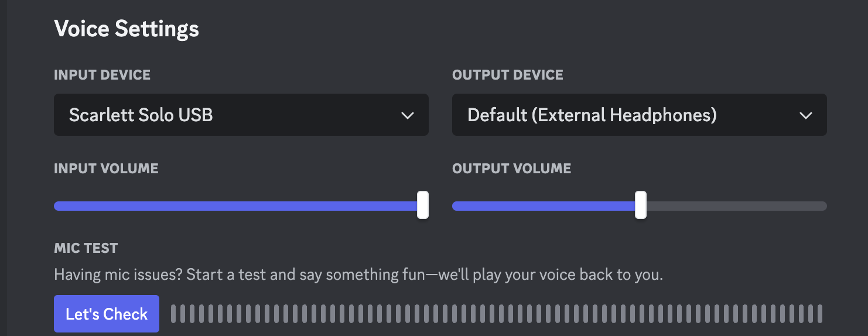868x336 pixels.
Task: Click the mic test level meter bars
Action: 496,314
